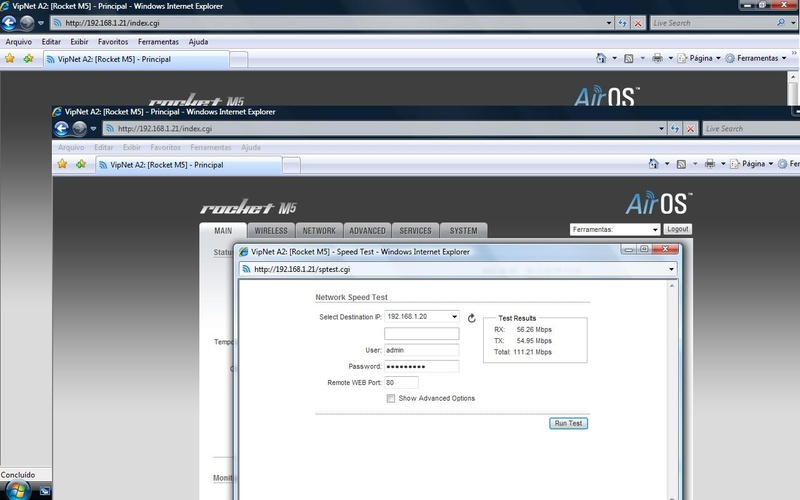Select MAIN tab in AirOS
This screenshot has width=800, height=500.
223,231
